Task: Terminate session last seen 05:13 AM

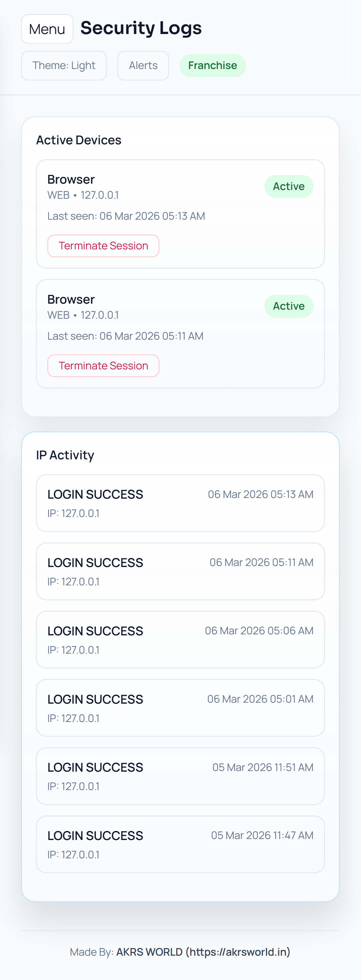Action: pos(103,246)
